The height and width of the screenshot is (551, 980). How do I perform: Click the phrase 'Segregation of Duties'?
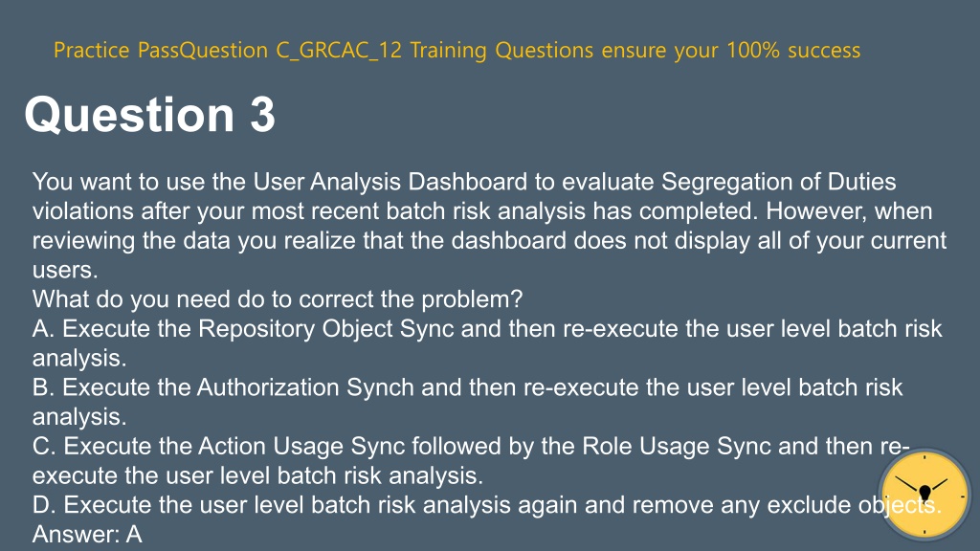coord(779,182)
